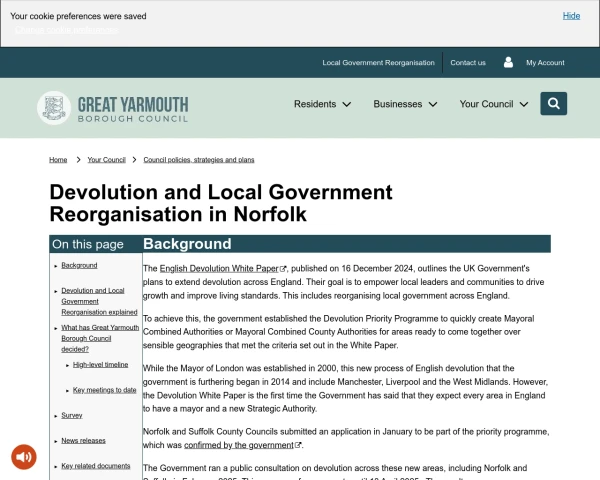The image size is (600, 480).
Task: Jump to High-level timeline section
Action: 100,364
